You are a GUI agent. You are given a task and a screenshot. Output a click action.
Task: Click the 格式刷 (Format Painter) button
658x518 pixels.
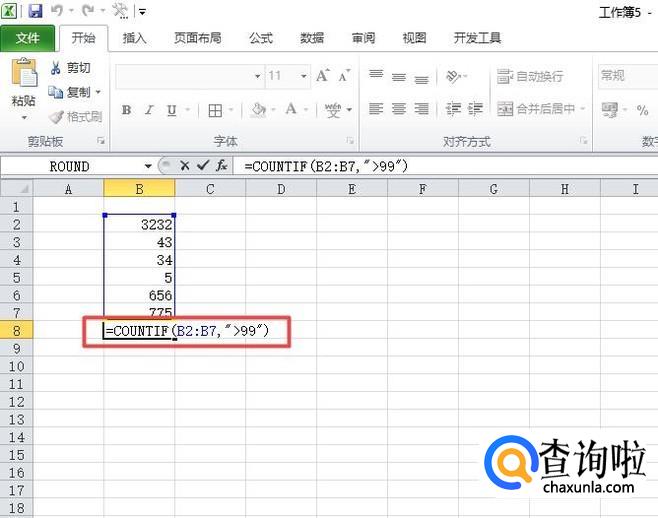coord(76,117)
